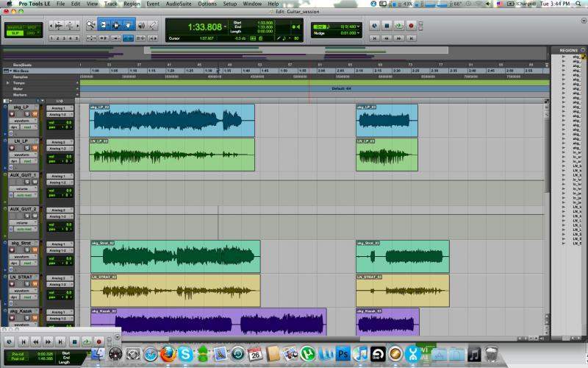
Task: Open the Region menu
Action: click(x=132, y=4)
